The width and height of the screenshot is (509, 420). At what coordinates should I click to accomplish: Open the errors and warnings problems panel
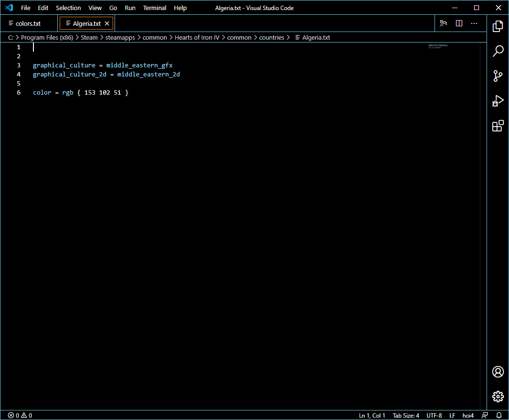tap(20, 415)
